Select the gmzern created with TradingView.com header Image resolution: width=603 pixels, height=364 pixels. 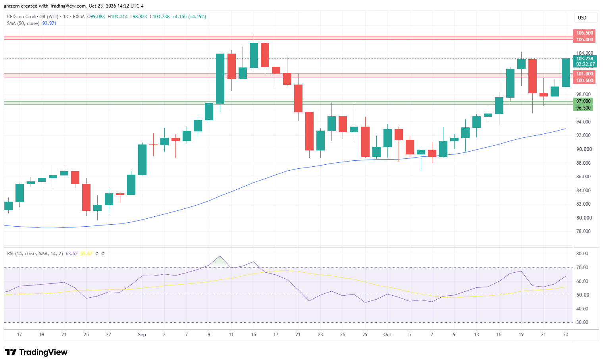pos(74,6)
